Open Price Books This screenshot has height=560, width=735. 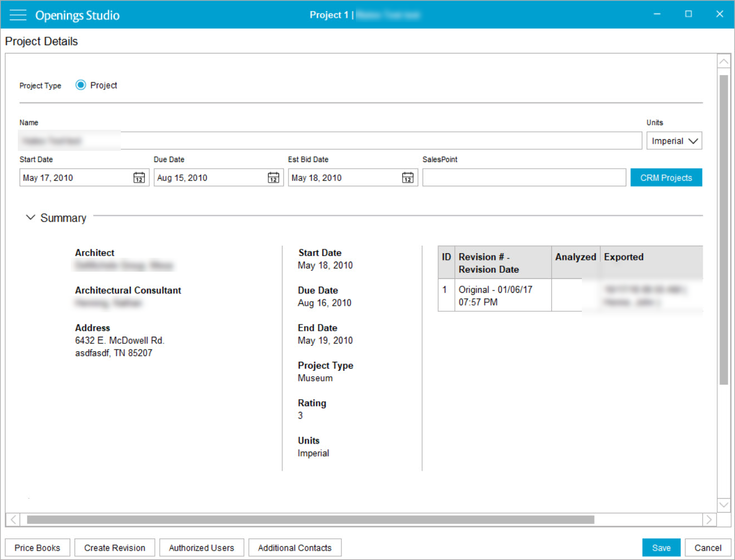click(37, 547)
